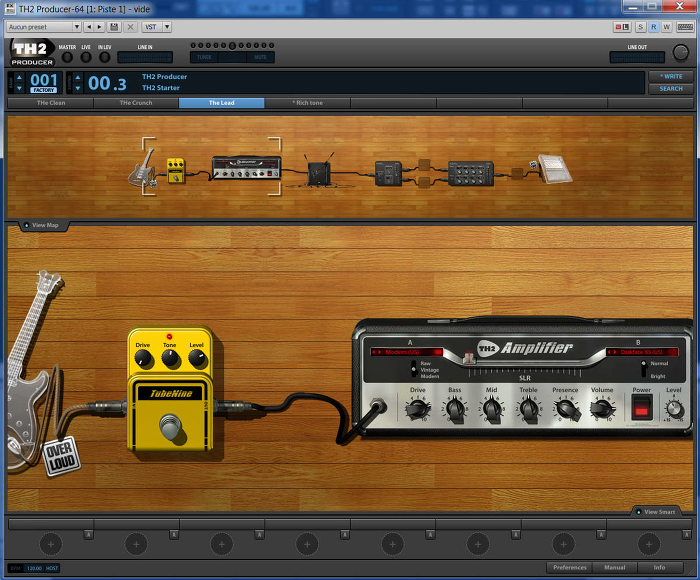
Task: Increase bank number with the up arrow
Action: (19, 77)
